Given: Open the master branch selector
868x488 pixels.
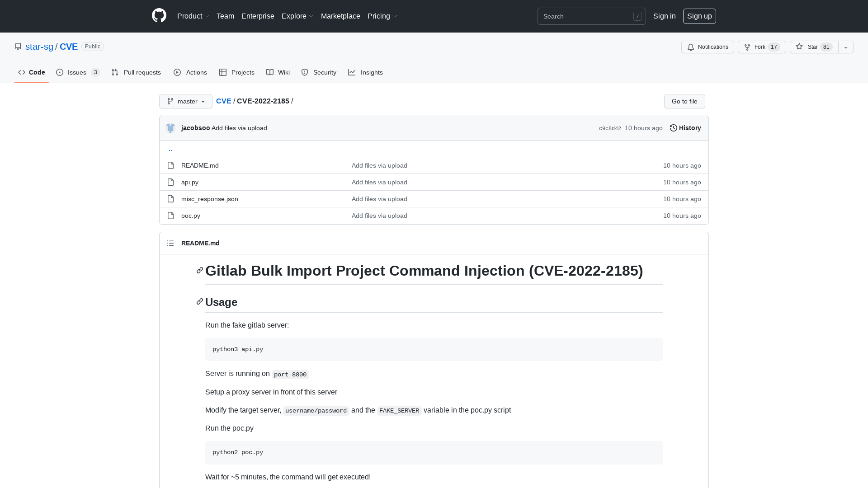Looking at the screenshot, I should [x=185, y=101].
